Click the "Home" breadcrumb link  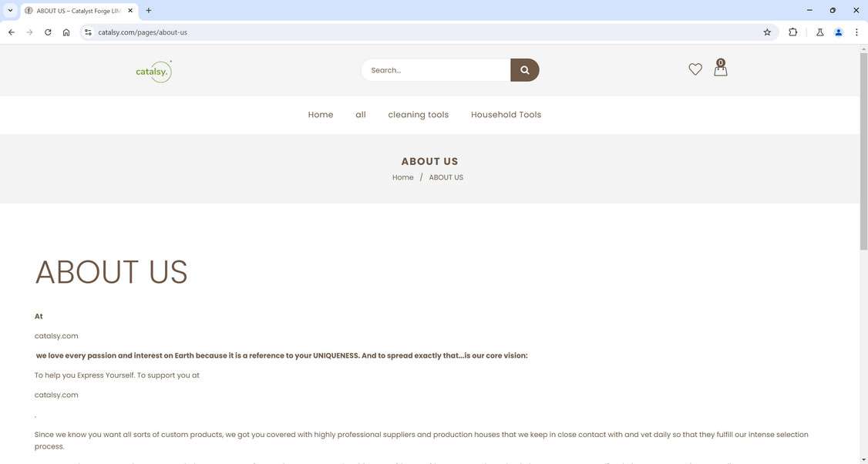coord(402,177)
